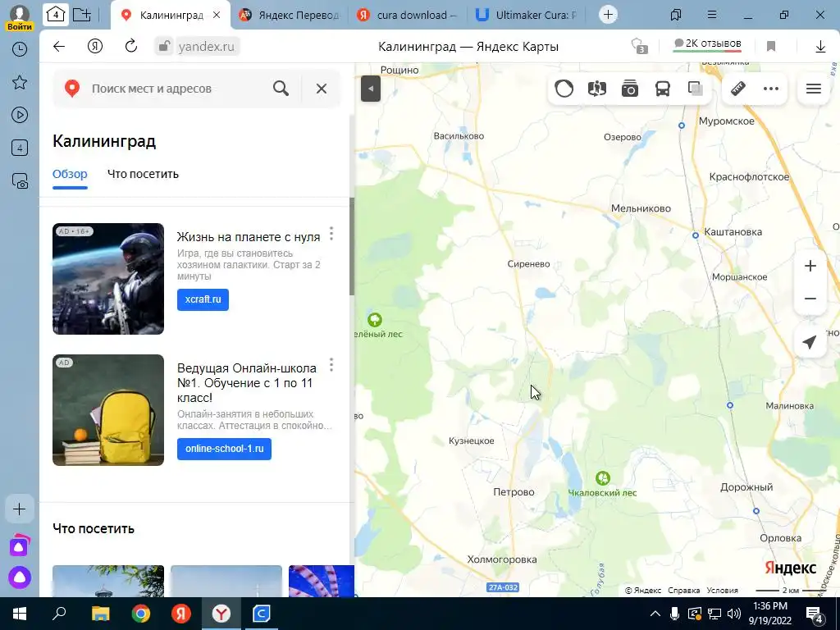Viewport: 840px width, 630px height.
Task: Open notification center with badge 4
Action: coord(815,614)
